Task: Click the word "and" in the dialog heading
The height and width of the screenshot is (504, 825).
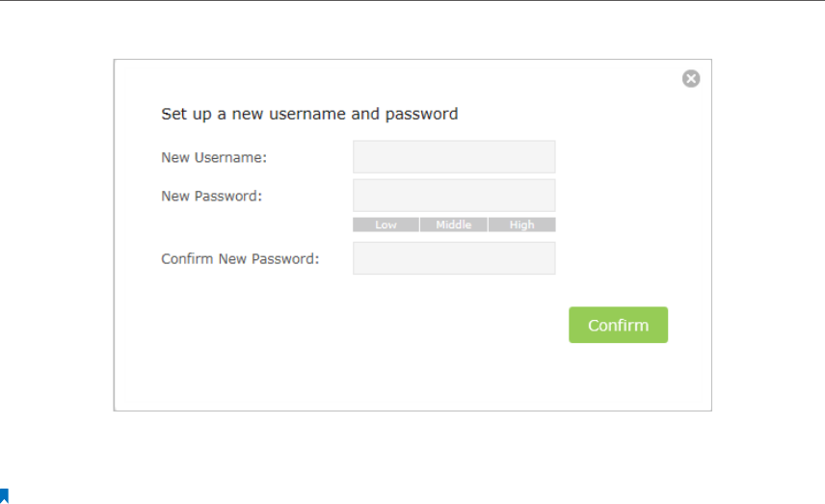Action: (x=365, y=114)
